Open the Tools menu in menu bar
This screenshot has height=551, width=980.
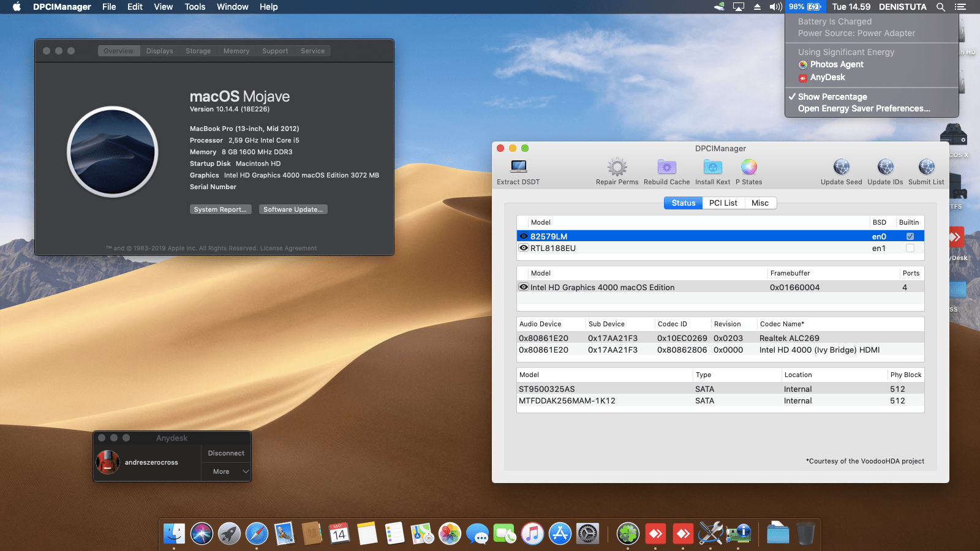click(x=195, y=7)
